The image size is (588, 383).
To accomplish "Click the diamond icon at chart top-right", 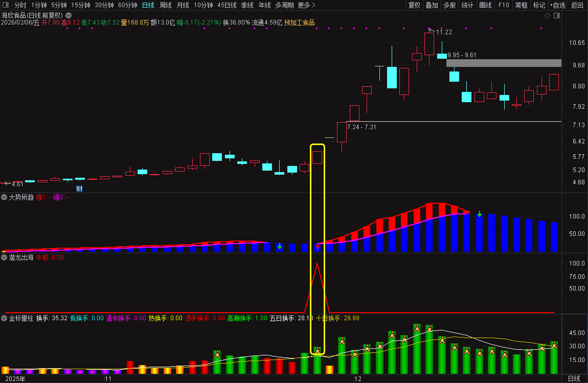I will (547, 15).
